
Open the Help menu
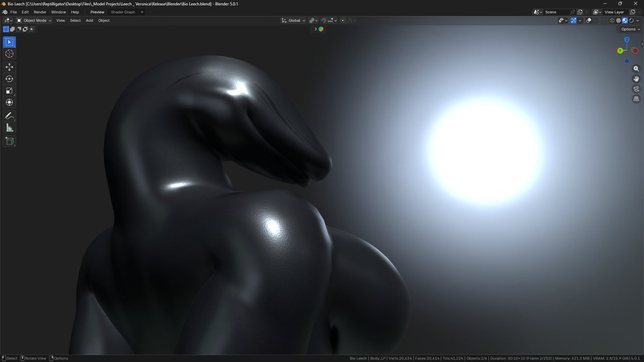[75, 12]
